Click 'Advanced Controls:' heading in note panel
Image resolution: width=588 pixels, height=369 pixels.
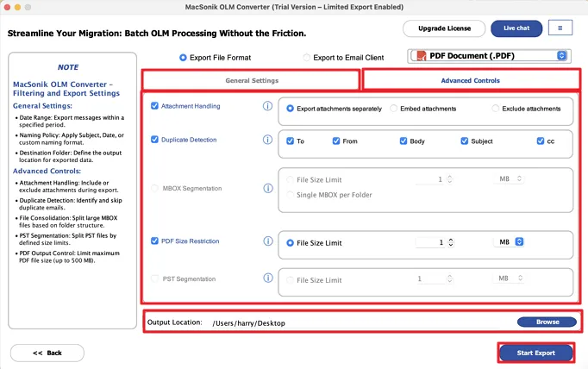point(47,171)
